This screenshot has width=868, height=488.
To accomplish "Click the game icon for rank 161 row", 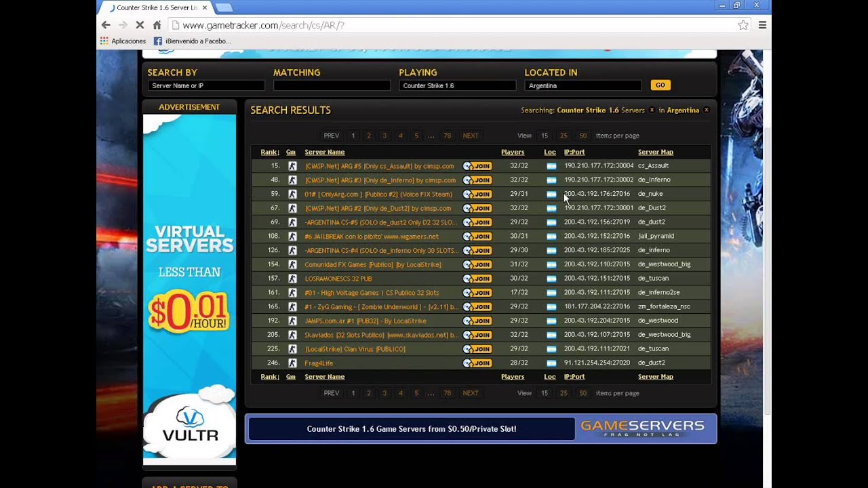I will 292,293.
